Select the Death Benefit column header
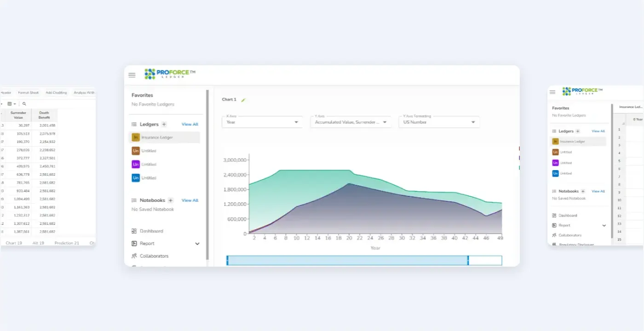Image resolution: width=644 pixels, height=331 pixels. pyautogui.click(x=44, y=115)
